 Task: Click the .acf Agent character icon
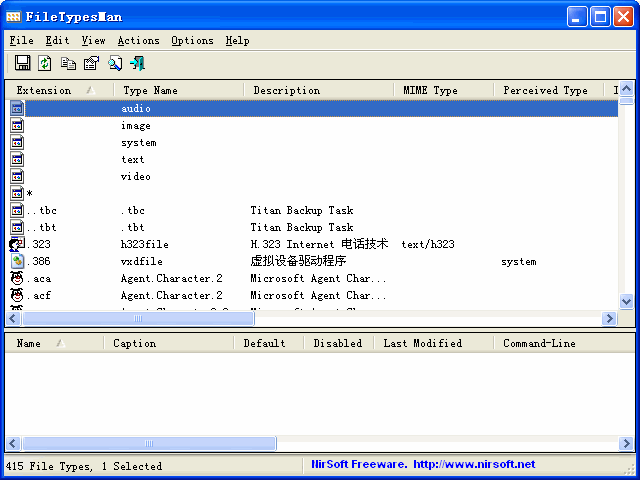coord(17,295)
